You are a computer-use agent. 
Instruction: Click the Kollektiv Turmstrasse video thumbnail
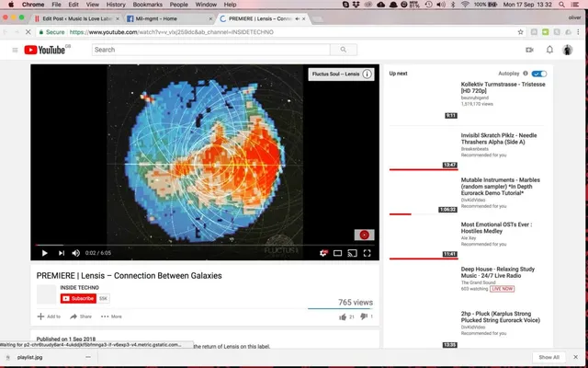point(424,100)
